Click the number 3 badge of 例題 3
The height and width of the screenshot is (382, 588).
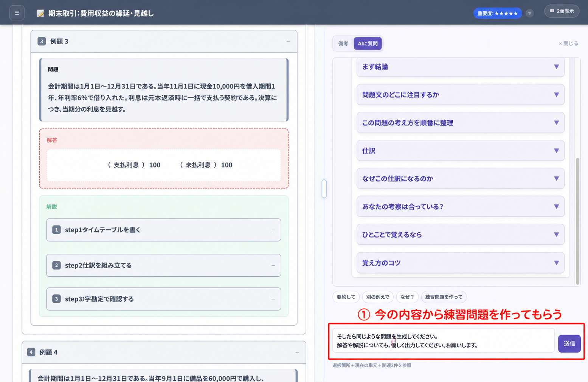tap(42, 41)
